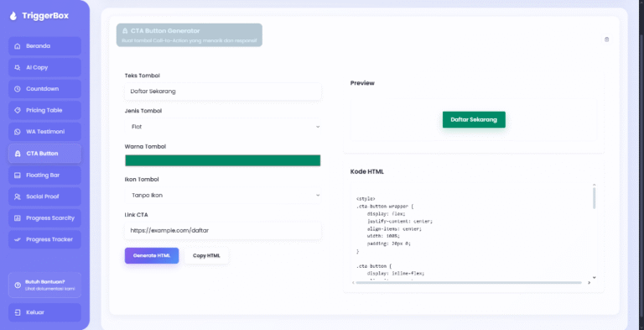The height and width of the screenshot is (330, 644).
Task: Open the Floating Bar menu item
Action: coord(44,175)
